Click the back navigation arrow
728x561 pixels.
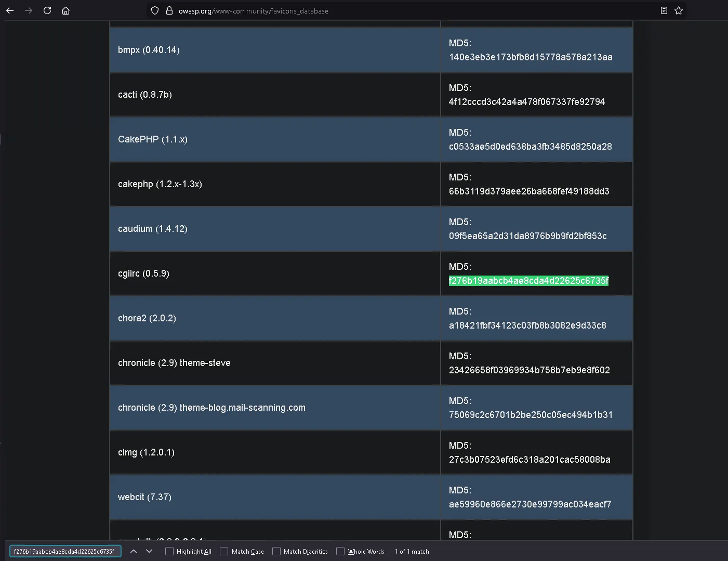(x=9, y=10)
